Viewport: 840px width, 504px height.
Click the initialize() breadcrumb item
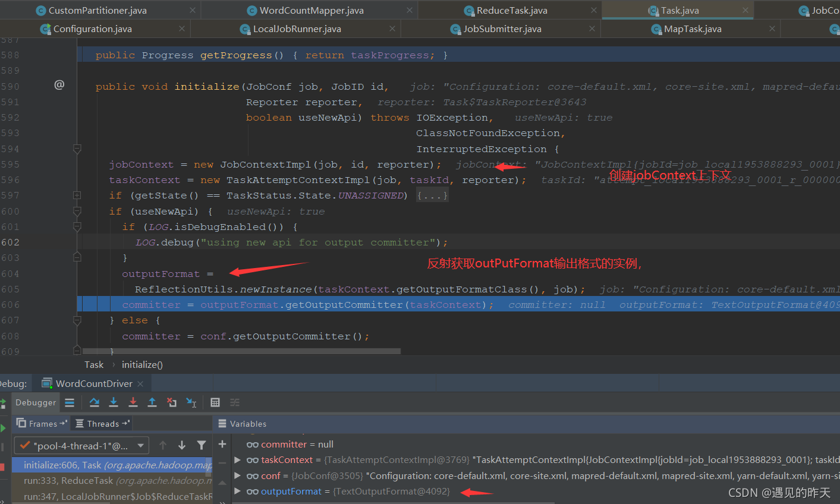(x=142, y=364)
